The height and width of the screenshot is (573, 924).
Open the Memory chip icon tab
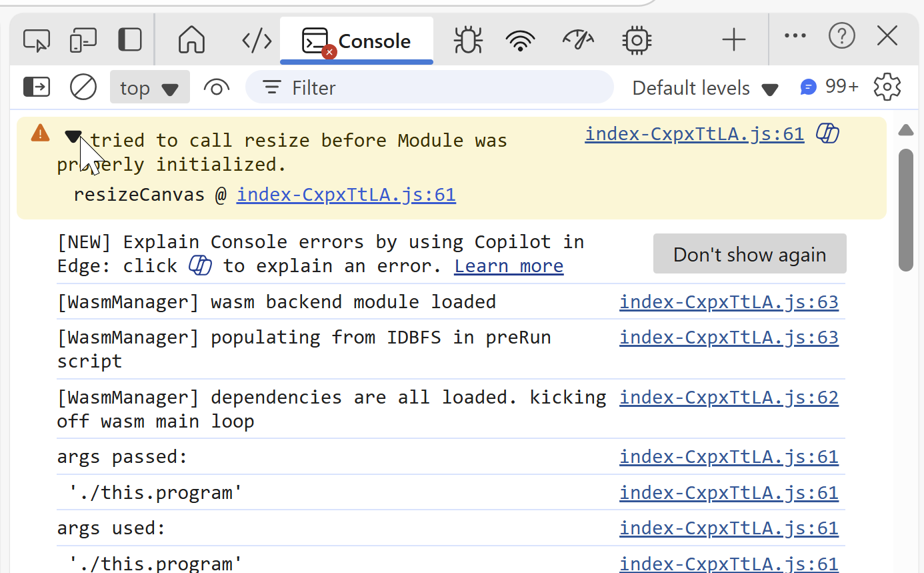[x=637, y=41]
